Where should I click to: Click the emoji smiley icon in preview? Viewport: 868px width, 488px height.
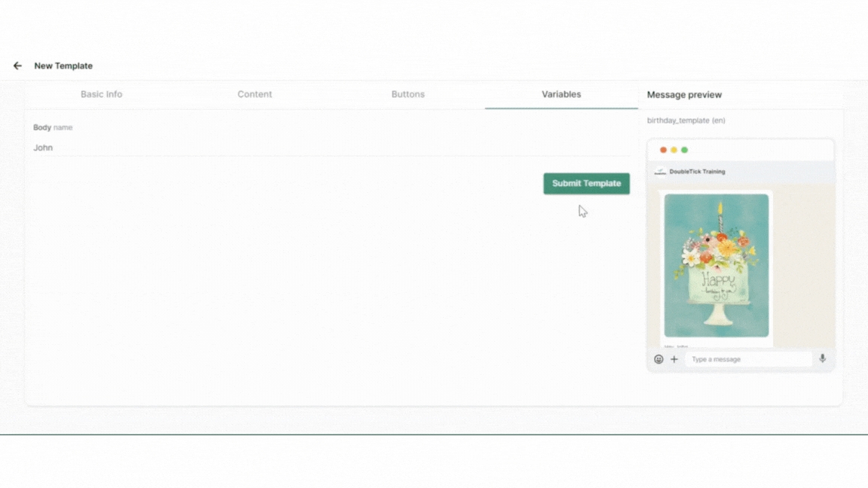click(659, 359)
